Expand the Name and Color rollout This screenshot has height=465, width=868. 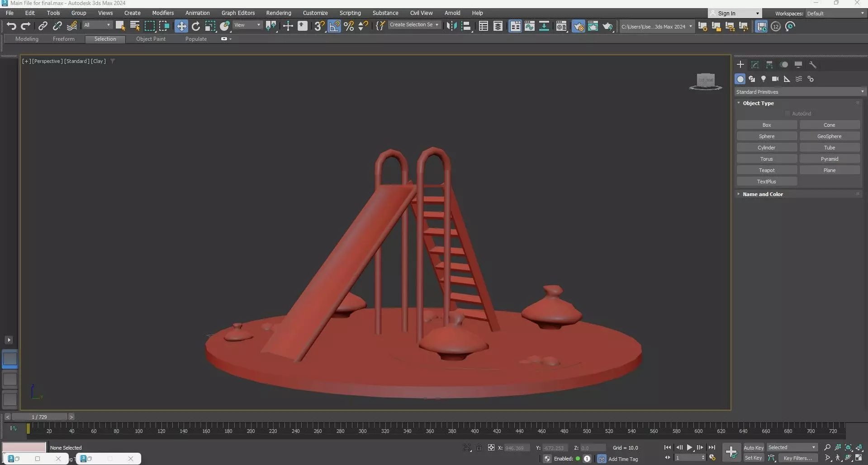[763, 194]
